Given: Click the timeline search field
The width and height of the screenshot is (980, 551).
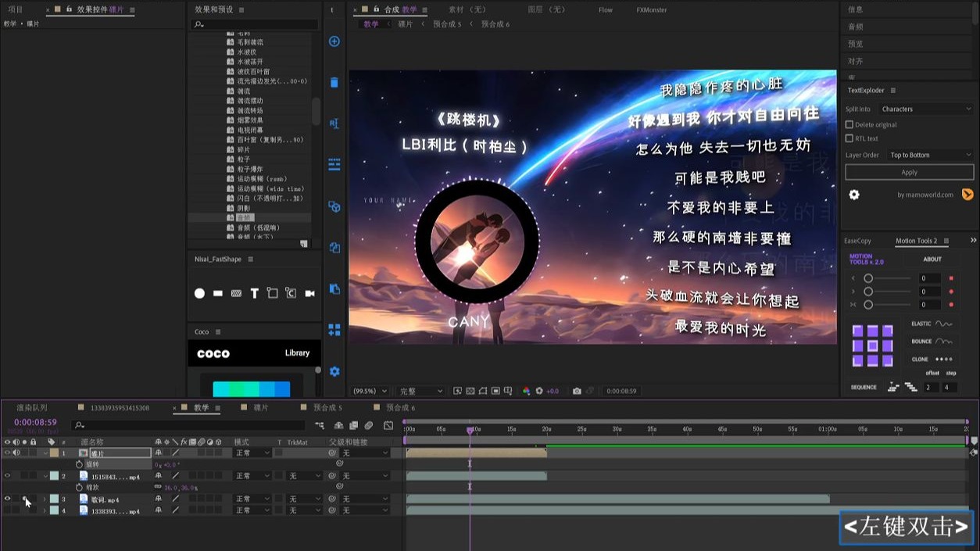Looking at the screenshot, I should 156,425.
